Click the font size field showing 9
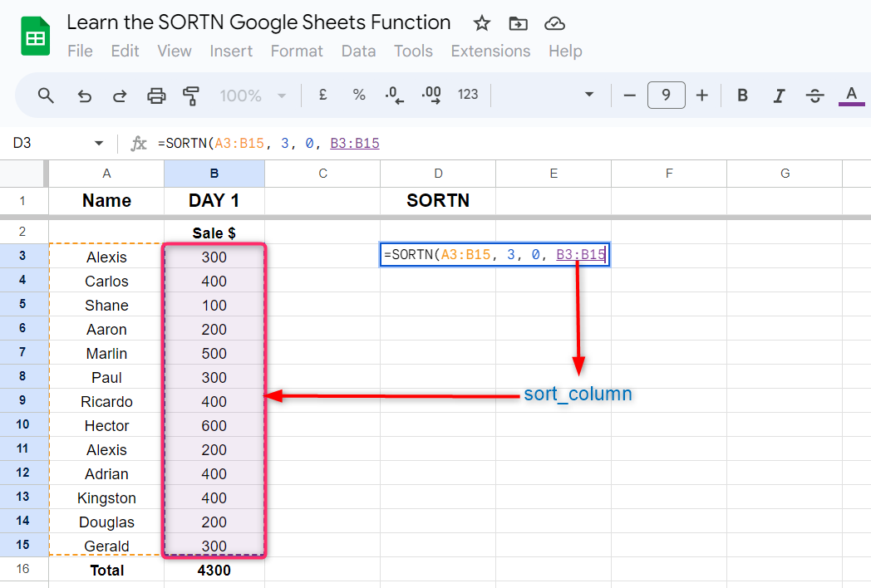The height and width of the screenshot is (588, 871). [666, 96]
